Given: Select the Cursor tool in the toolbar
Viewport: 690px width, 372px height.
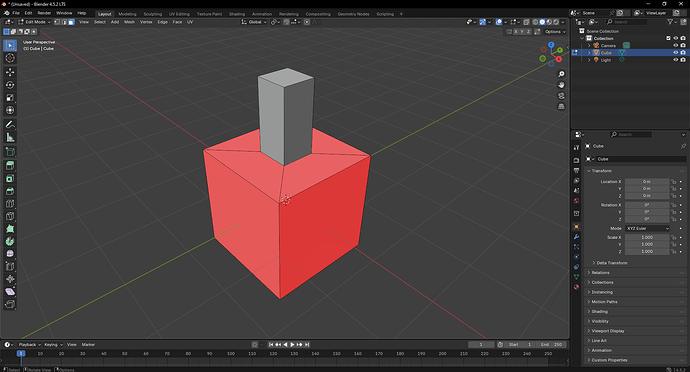Looking at the screenshot, I should [x=10, y=58].
